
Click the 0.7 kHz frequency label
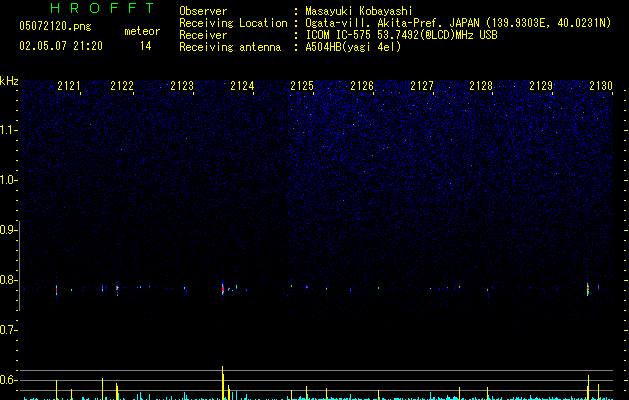click(8, 330)
